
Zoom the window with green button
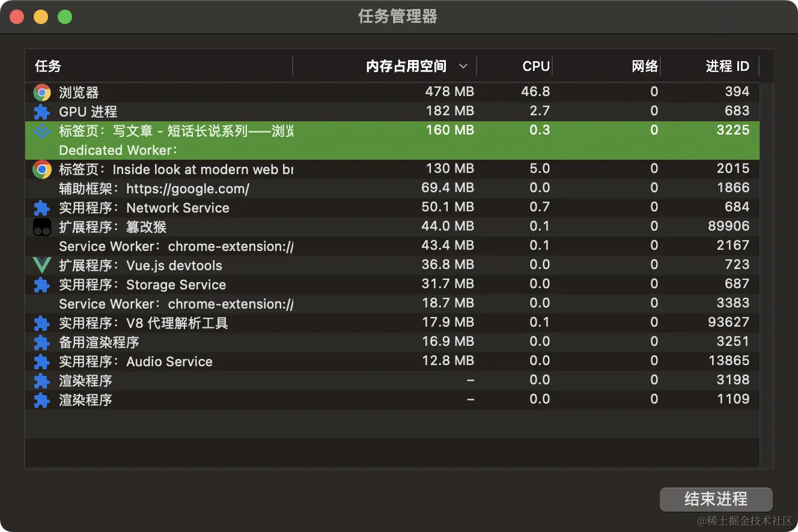point(65,17)
